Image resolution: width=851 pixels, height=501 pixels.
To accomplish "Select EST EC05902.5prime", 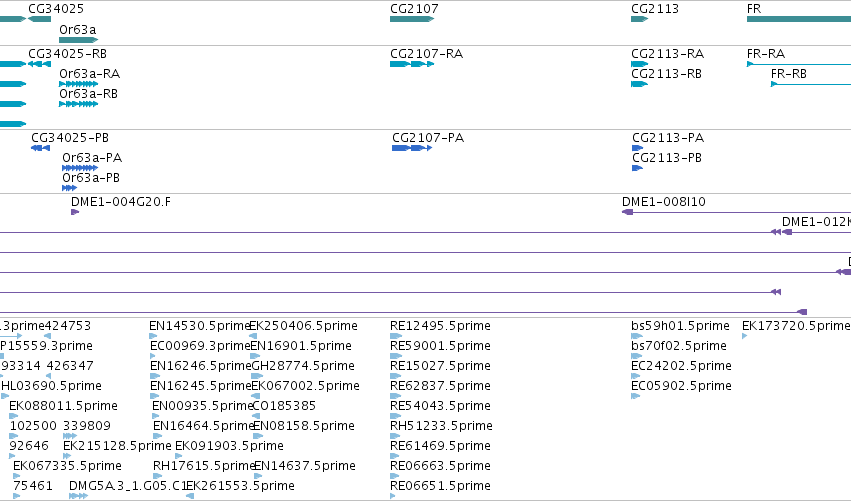I will pyautogui.click(x=681, y=386).
